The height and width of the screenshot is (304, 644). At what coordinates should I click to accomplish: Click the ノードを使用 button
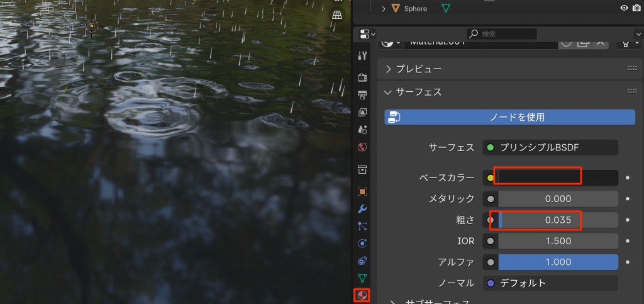click(x=509, y=117)
